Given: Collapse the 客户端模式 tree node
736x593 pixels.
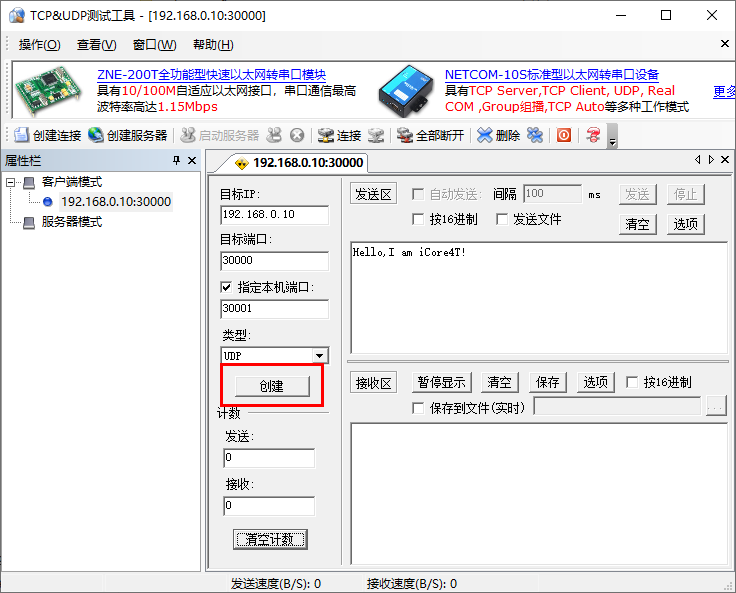Looking at the screenshot, I should point(12,183).
